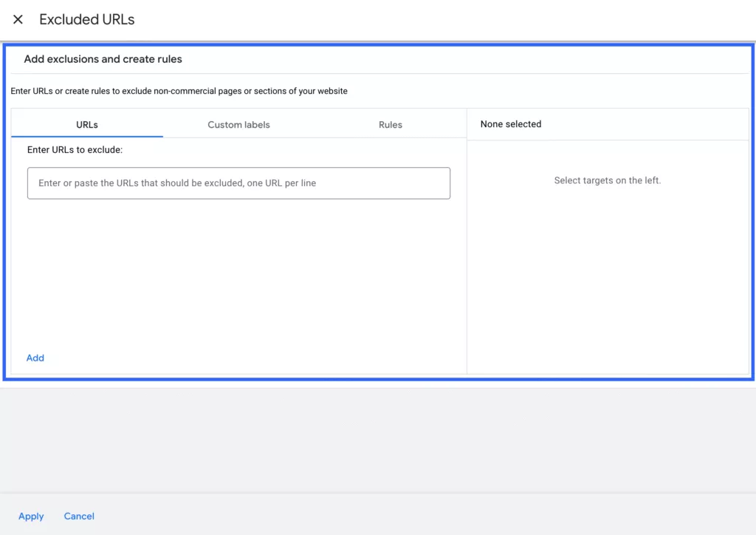
Task: Click the blue underline beneath URLs tab
Action: click(x=87, y=137)
